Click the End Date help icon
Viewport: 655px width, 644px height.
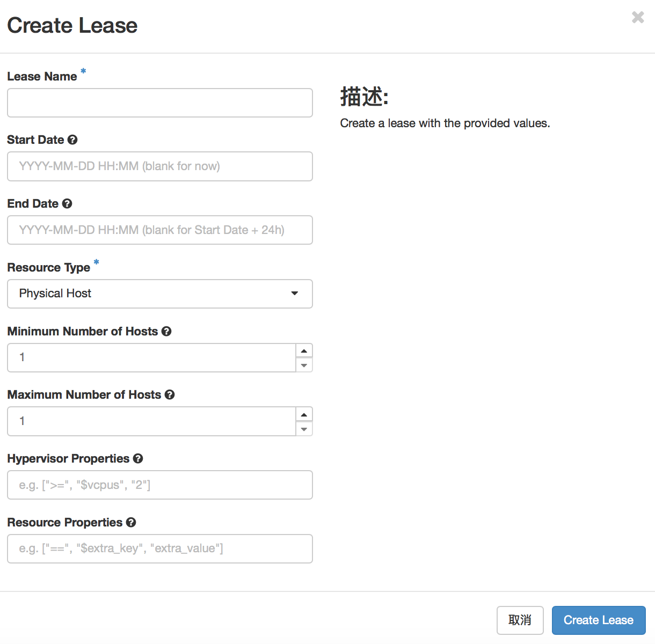point(67,204)
